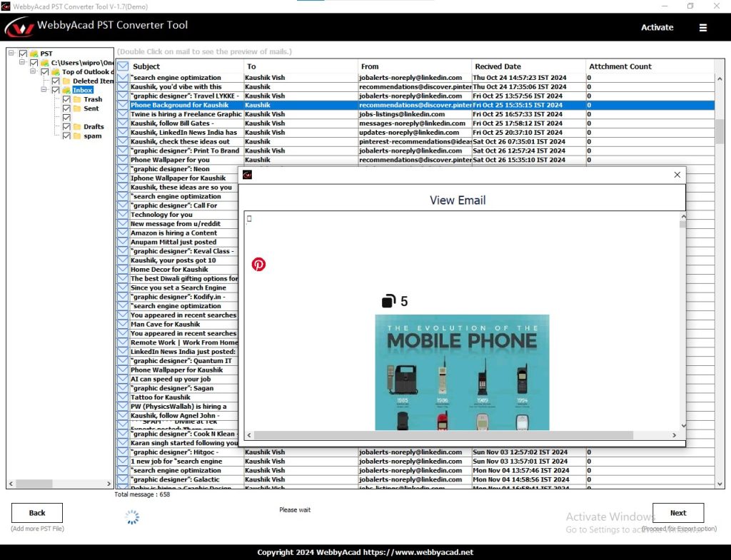Click the Recived Date column header

(528, 66)
